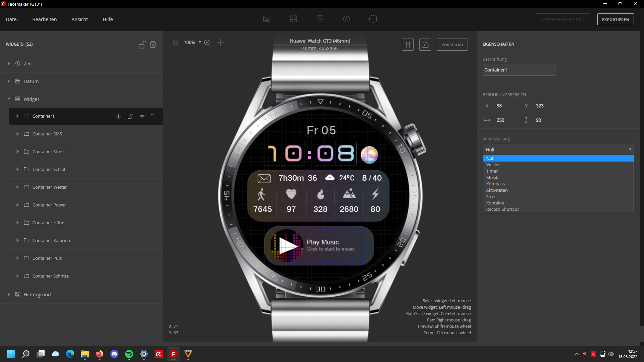Screen dimensions: 644x362
Task: Delete widgets using panel trash icon
Action: (153, 45)
